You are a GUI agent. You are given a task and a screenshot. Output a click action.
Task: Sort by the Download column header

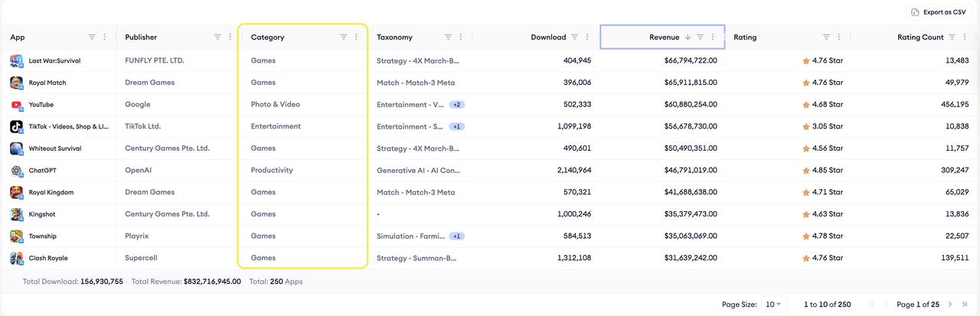click(x=547, y=37)
